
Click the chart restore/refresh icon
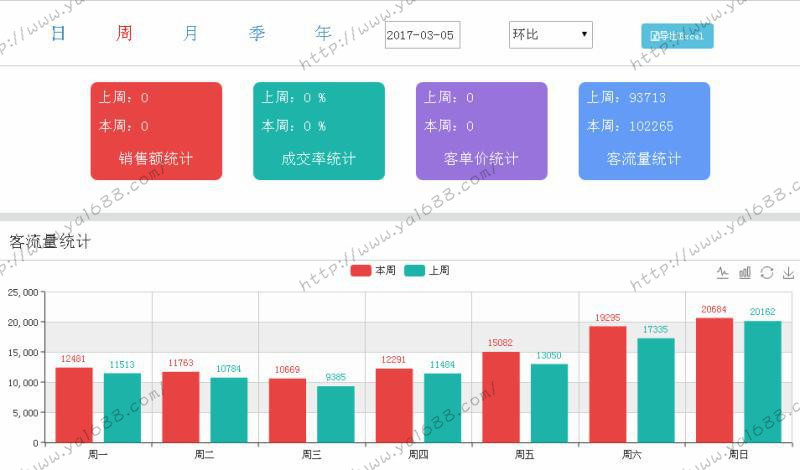click(x=767, y=272)
